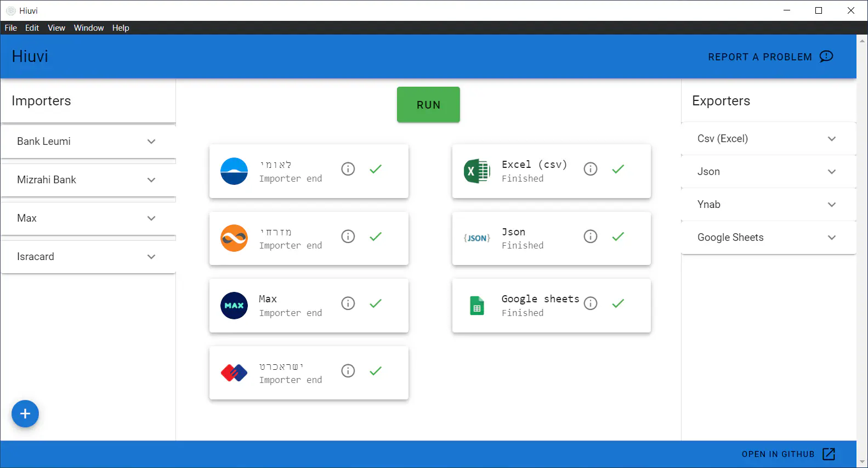The image size is (868, 468).
Task: Click the checkmark on the Google sheets exporter
Action: (618, 303)
